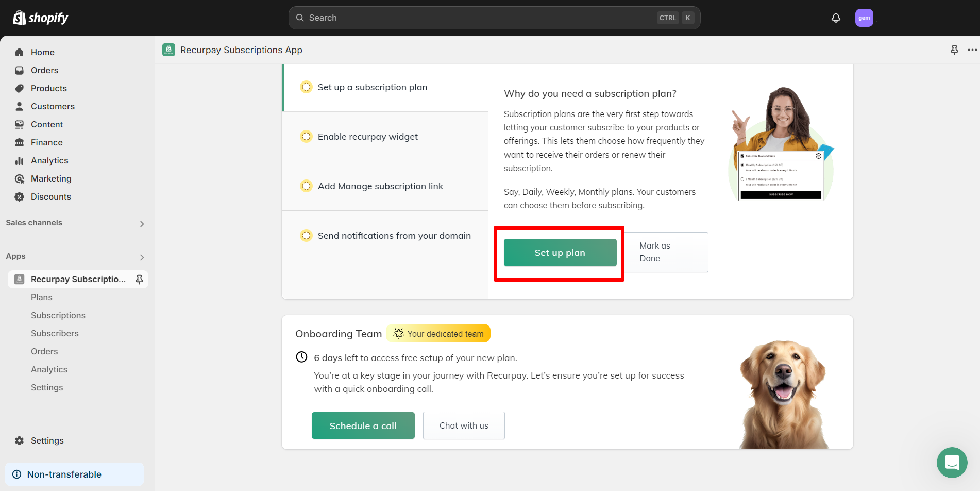
Task: Click the Shopify logo
Action: (x=41, y=18)
